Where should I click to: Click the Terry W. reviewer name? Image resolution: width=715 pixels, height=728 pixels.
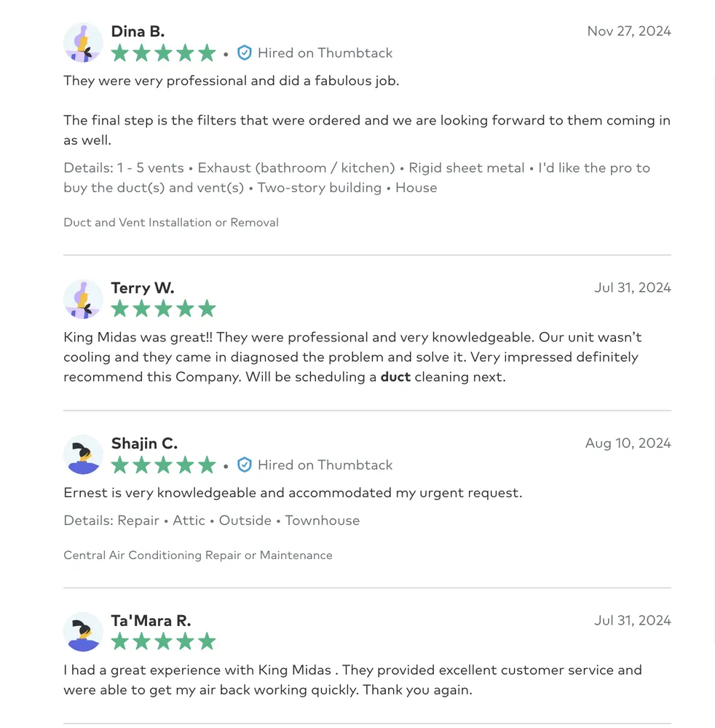143,288
